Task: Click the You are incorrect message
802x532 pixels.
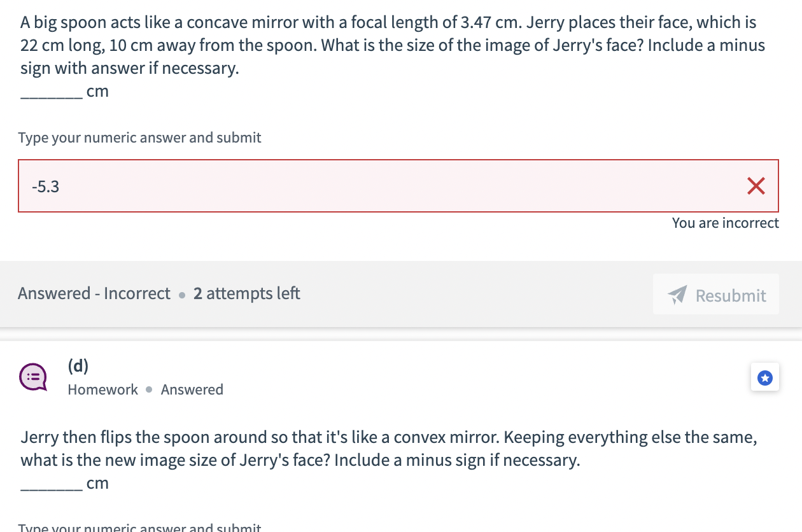Action: (725, 223)
